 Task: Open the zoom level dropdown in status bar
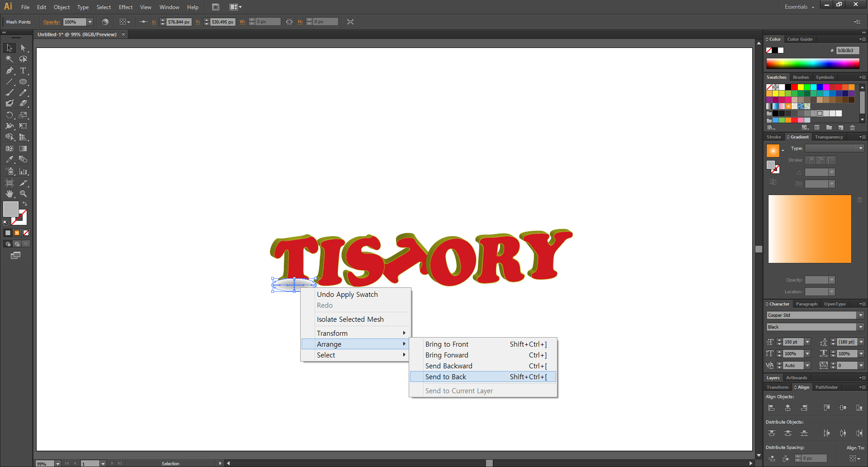tap(58, 463)
